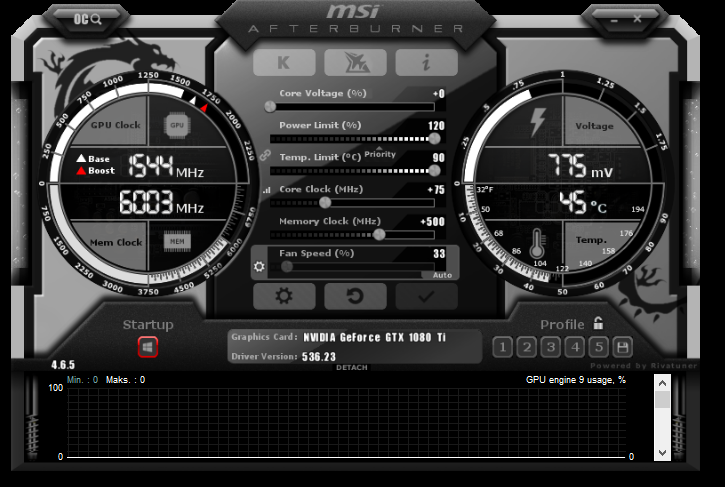
Task: Click the 1544 MHz GPU clock reading
Action: tap(166, 166)
